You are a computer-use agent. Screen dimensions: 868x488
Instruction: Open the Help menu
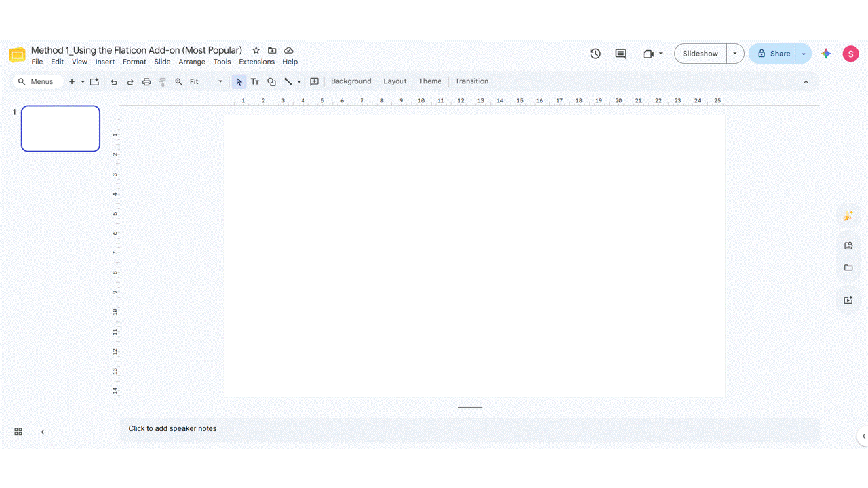coord(290,62)
